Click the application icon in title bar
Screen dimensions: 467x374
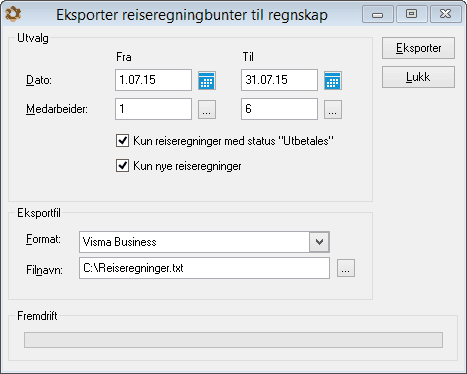click(x=14, y=14)
